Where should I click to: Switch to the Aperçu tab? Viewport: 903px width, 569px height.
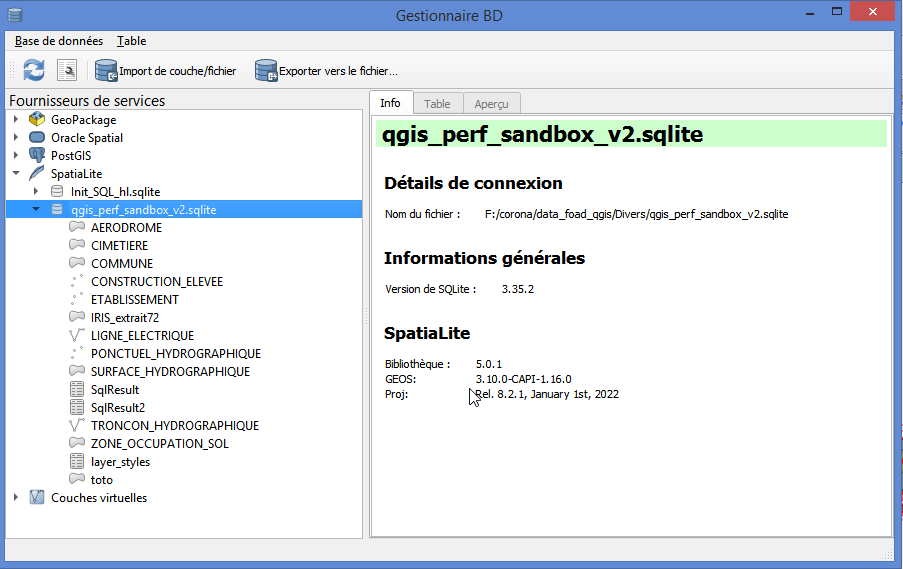(491, 104)
